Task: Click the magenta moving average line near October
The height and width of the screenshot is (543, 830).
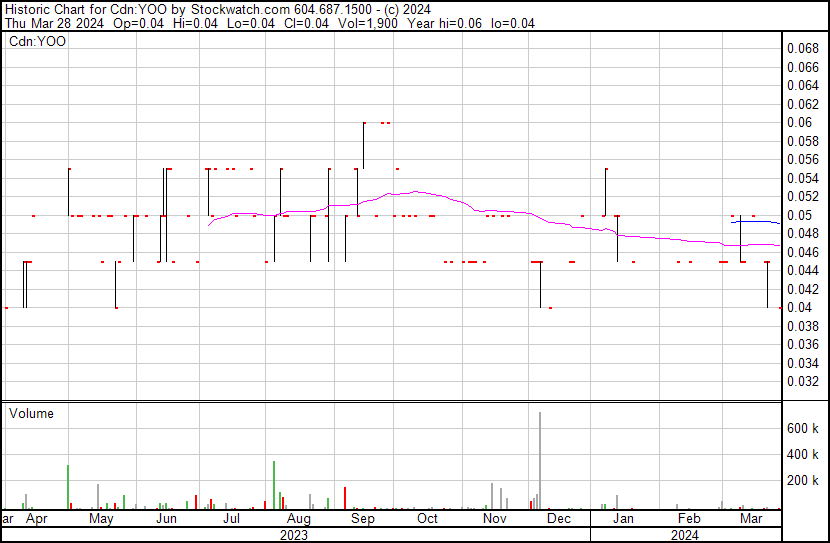Action: click(x=425, y=192)
